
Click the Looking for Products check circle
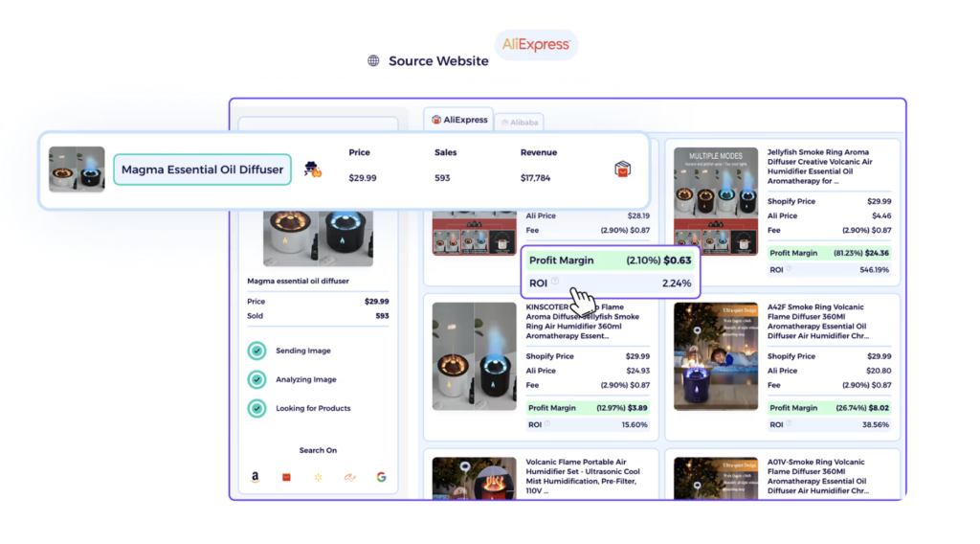coord(256,408)
